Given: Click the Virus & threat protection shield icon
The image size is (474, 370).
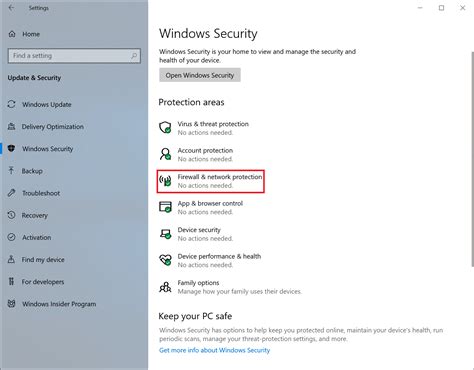Looking at the screenshot, I should pyautogui.click(x=165, y=127).
